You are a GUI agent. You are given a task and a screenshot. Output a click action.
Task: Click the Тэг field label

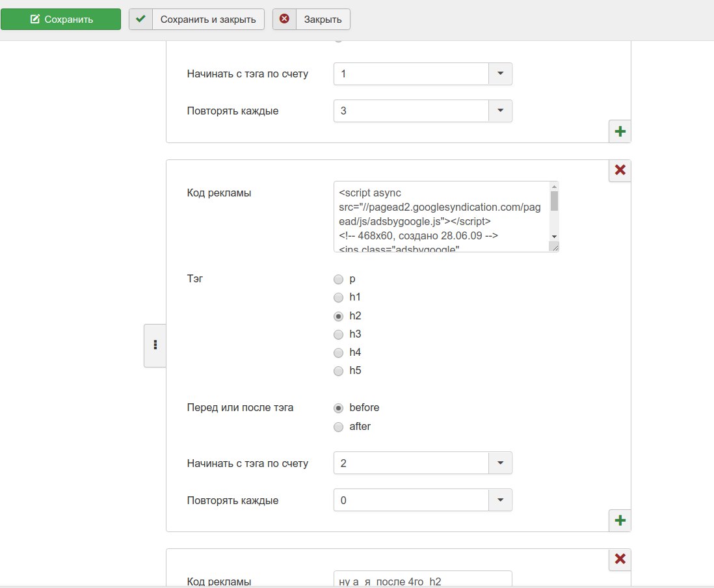(x=195, y=279)
